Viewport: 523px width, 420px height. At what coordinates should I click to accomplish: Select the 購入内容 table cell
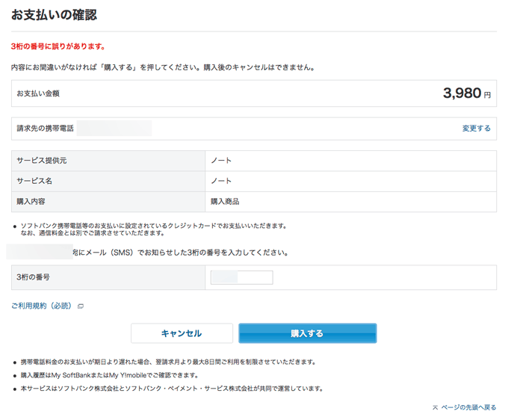coord(108,202)
